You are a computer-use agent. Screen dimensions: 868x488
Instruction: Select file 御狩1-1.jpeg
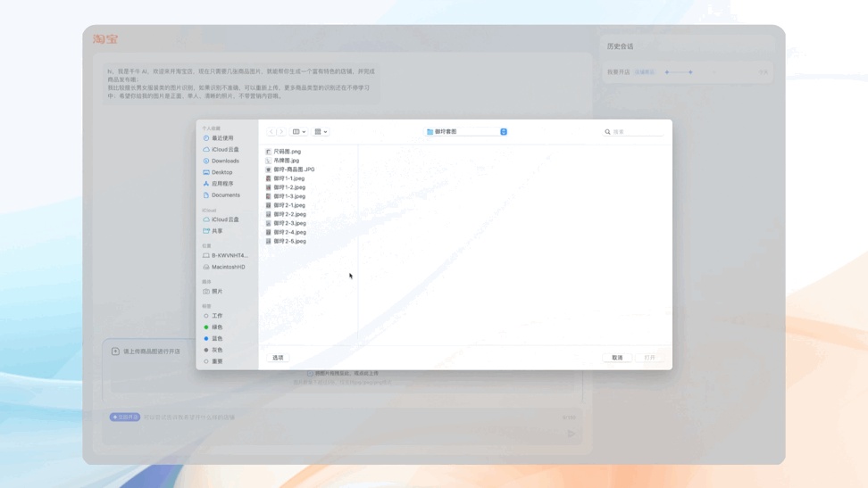tap(289, 178)
